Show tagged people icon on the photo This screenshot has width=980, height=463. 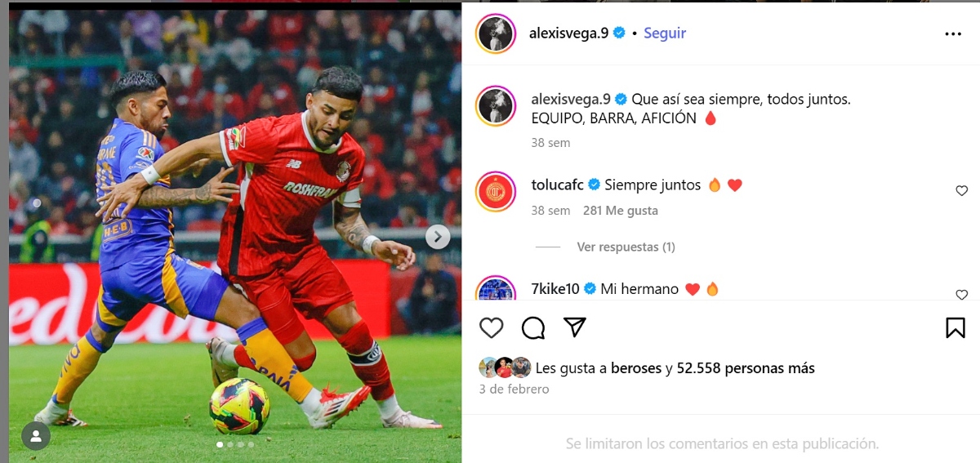[x=36, y=436]
